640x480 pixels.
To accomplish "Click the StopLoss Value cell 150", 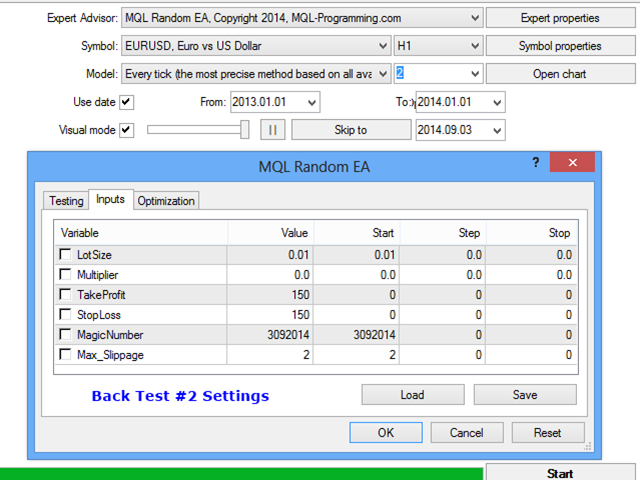I will coord(270,315).
